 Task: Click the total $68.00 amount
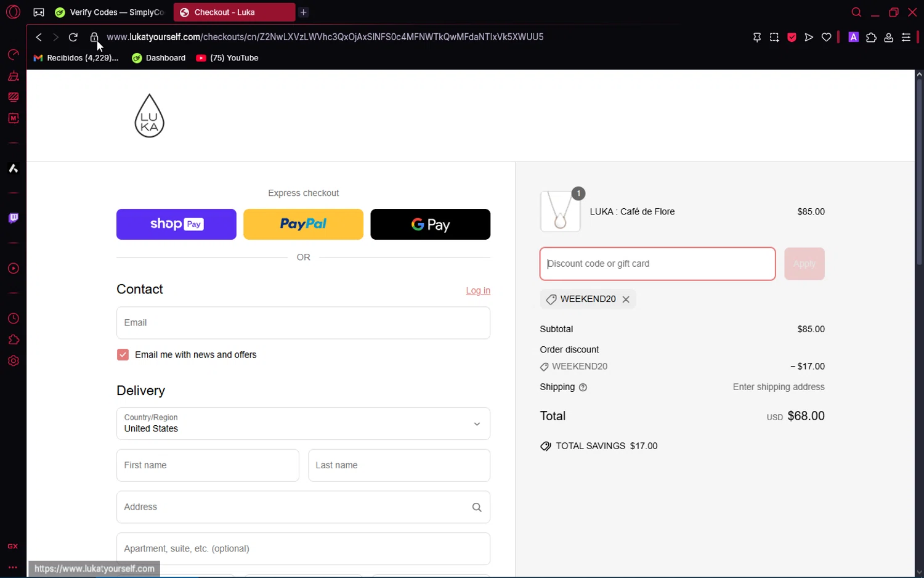[x=806, y=416]
